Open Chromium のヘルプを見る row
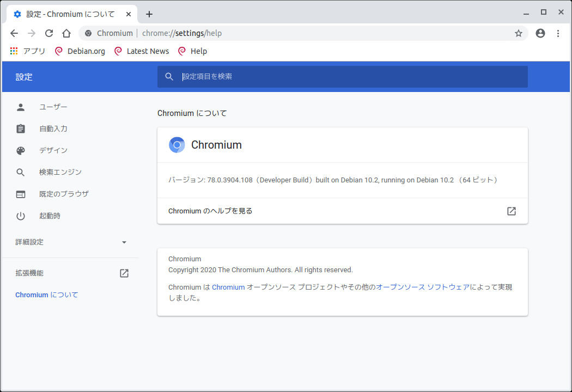This screenshot has height=392, width=572. [x=343, y=211]
